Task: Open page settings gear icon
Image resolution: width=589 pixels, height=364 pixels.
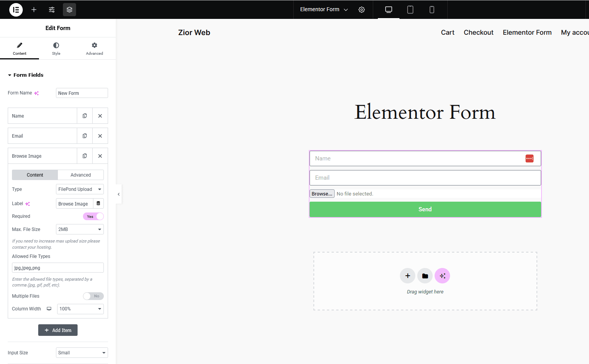Action: coord(362,10)
